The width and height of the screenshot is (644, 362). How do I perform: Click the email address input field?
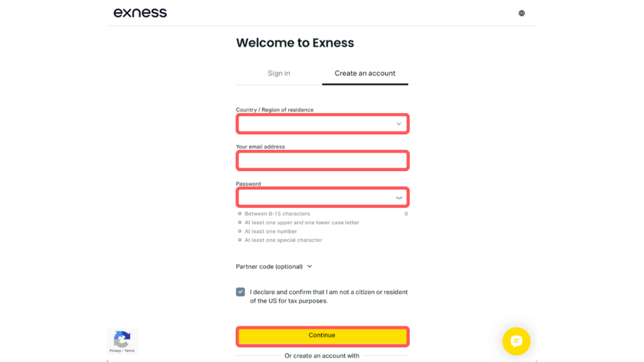[x=322, y=160]
